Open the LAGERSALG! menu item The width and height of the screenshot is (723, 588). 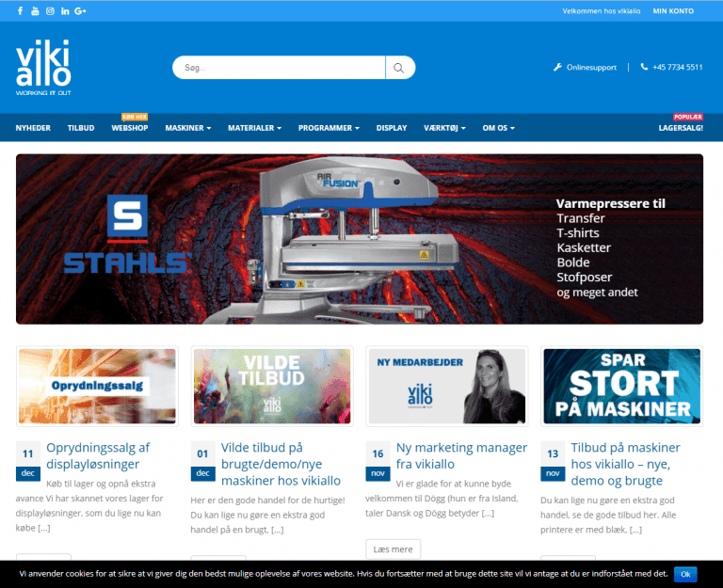[x=681, y=128]
